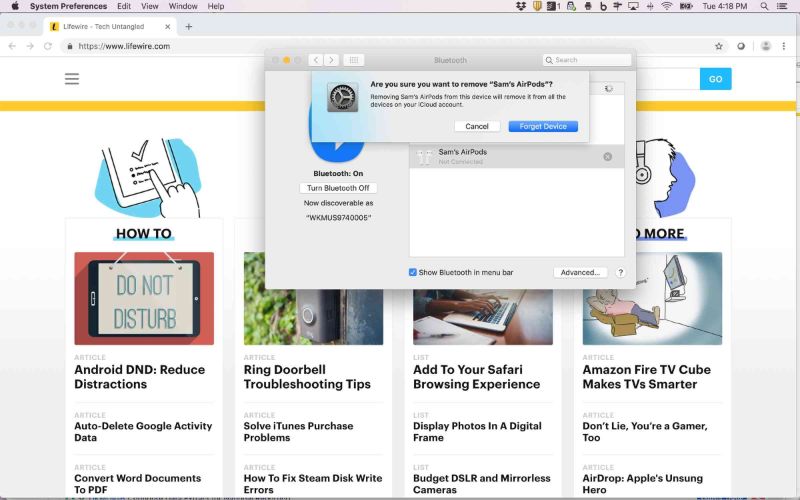
Task: Turn Bluetooth Off
Action: [338, 188]
